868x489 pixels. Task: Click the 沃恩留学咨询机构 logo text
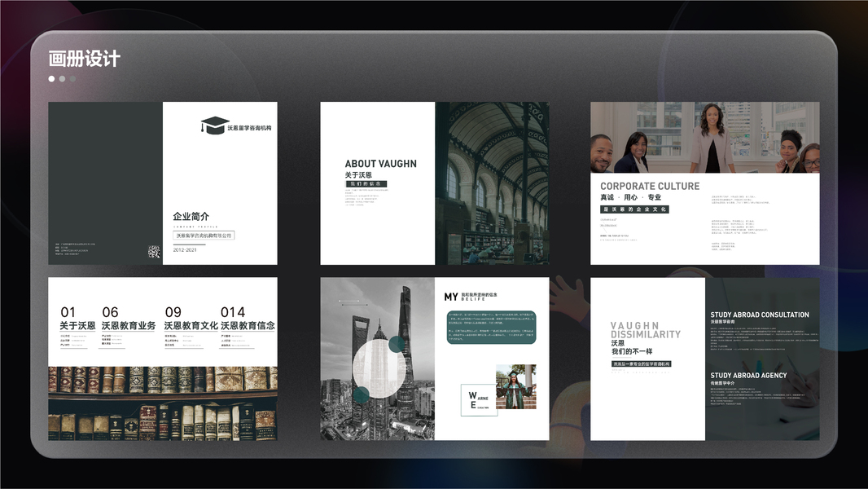click(249, 128)
